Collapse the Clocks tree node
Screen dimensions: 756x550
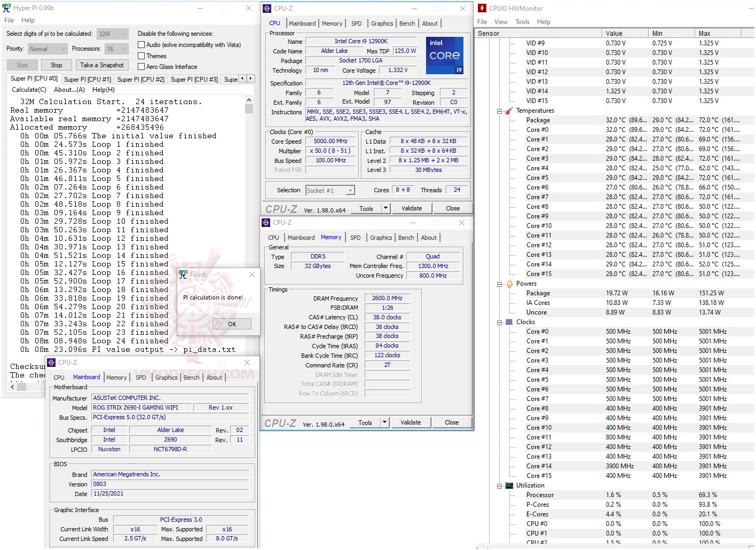click(500, 323)
